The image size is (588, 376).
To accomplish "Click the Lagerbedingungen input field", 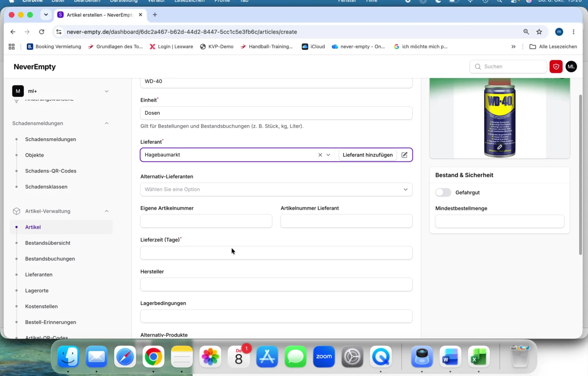I will coord(276,316).
